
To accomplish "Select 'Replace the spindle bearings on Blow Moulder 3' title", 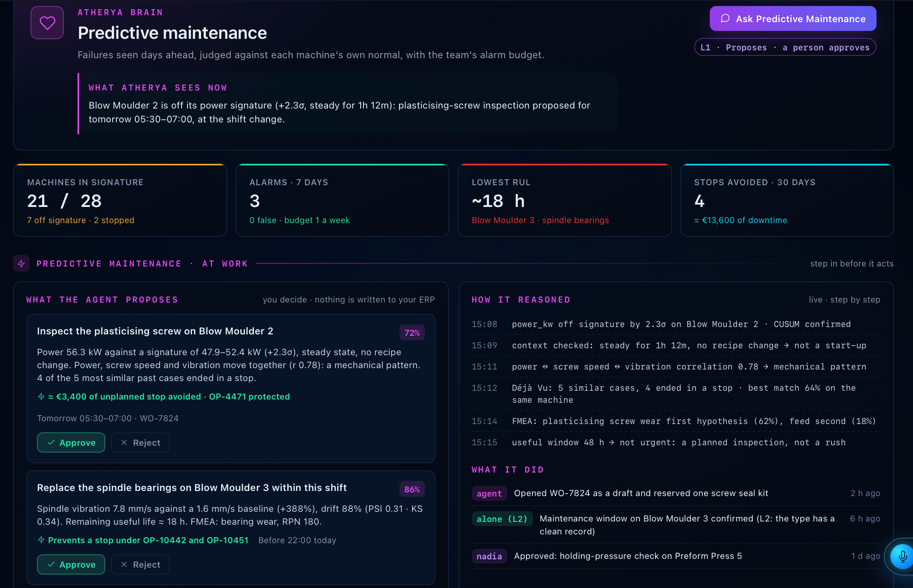I will click(192, 488).
